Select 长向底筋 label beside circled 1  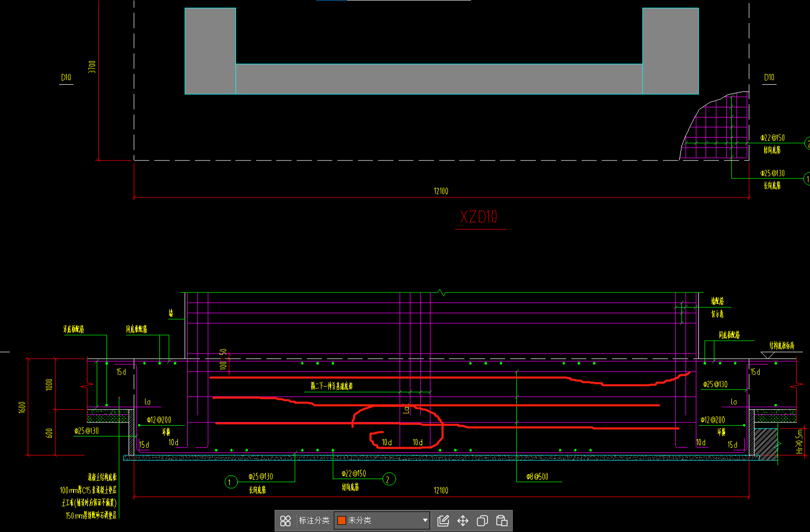click(258, 490)
